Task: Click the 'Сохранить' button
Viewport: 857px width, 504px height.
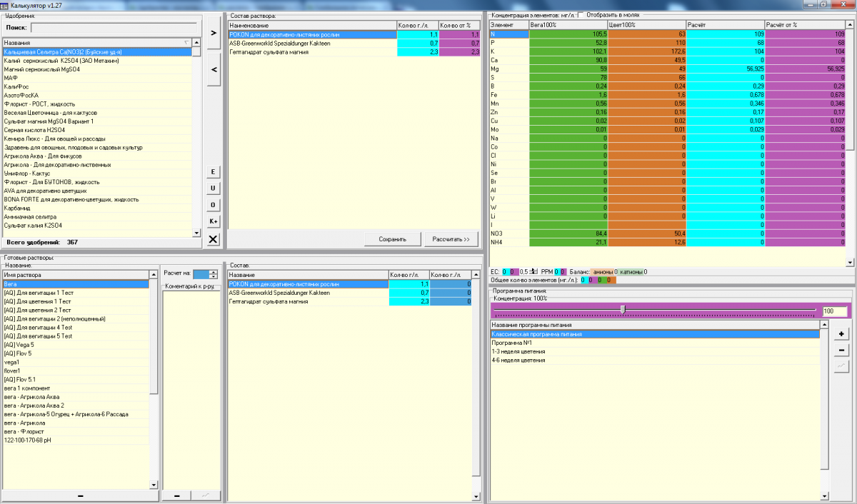Action: [392, 239]
